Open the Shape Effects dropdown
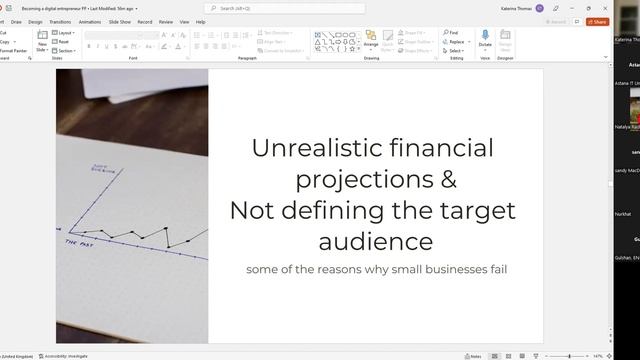This screenshot has height=360, width=640. (x=415, y=51)
